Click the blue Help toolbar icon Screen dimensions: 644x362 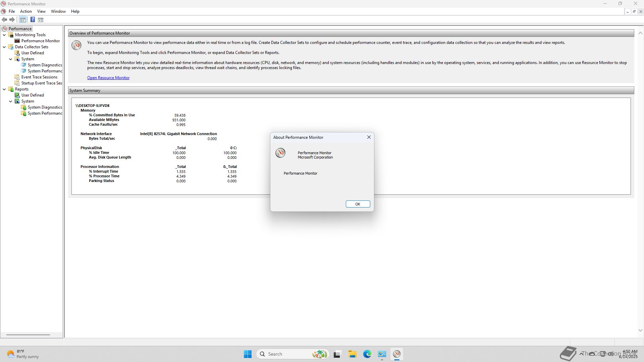point(33,20)
